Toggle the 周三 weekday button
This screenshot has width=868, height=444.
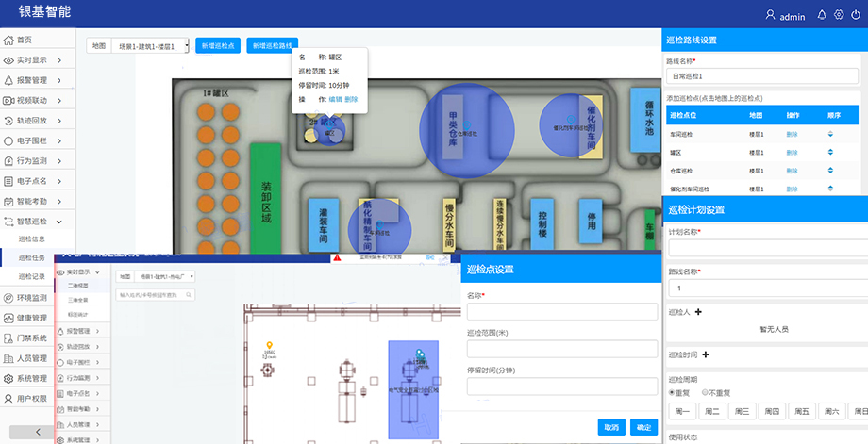(x=743, y=411)
